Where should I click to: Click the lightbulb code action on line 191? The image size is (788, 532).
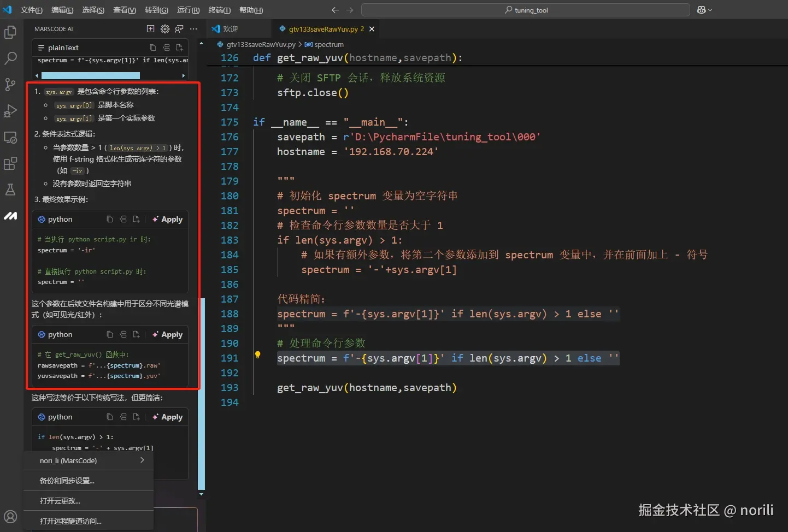[x=257, y=355]
